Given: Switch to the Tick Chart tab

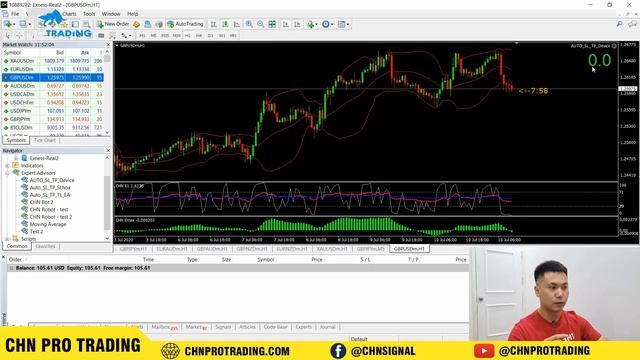Looking at the screenshot, I should pos(44,140).
